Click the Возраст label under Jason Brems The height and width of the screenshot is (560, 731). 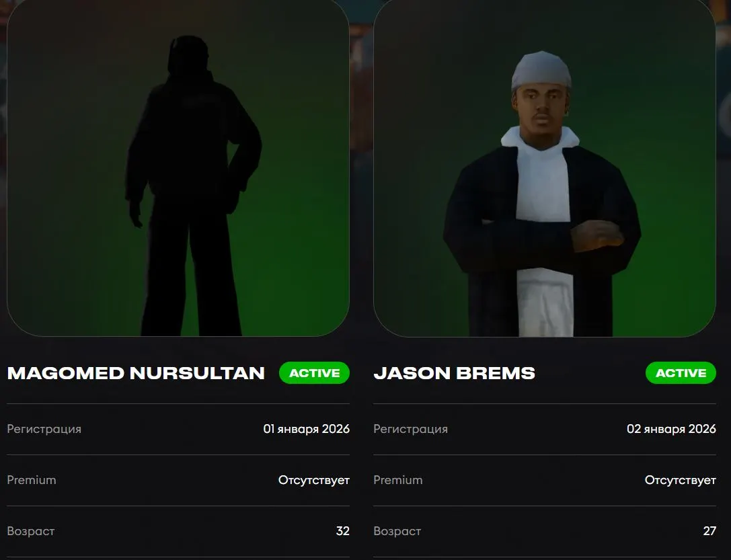click(397, 531)
